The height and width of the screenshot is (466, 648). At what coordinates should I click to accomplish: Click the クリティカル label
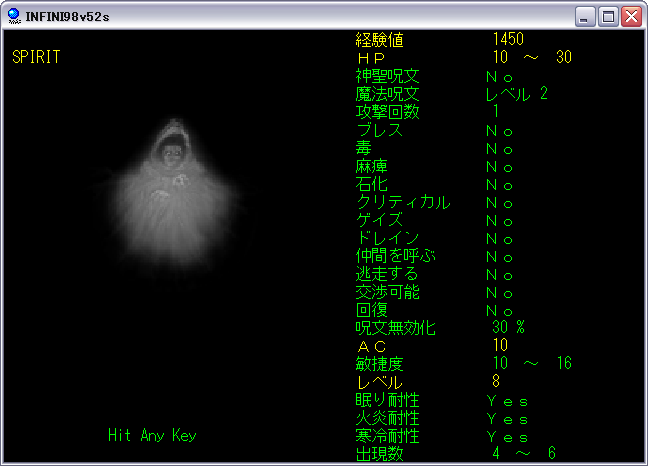[403, 202]
